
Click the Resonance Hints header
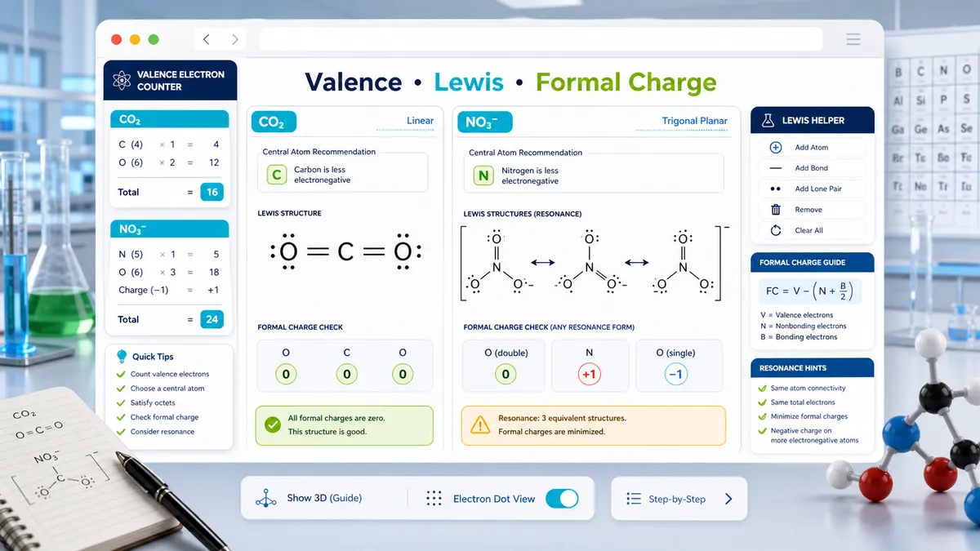(813, 368)
